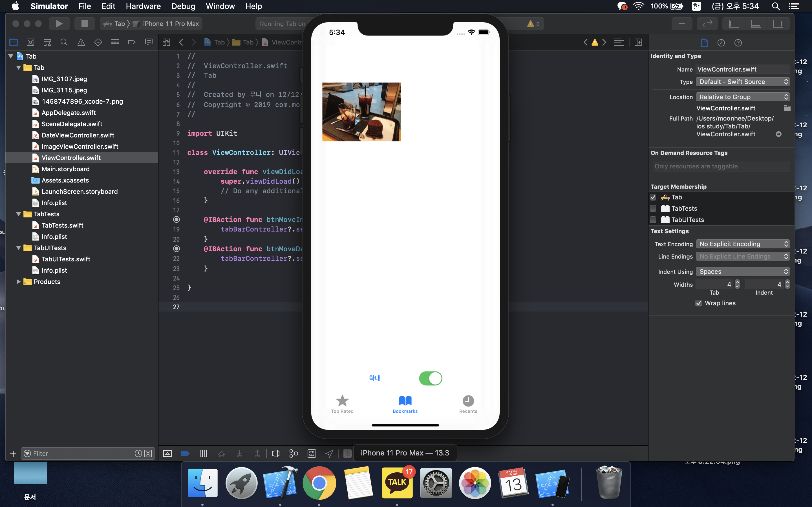Click the Library plus button

[x=681, y=23]
